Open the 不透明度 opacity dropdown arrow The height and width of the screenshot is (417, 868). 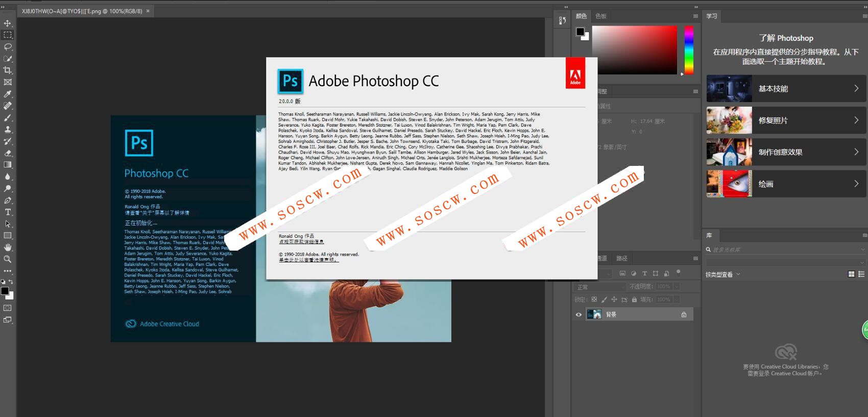pyautogui.click(x=677, y=286)
